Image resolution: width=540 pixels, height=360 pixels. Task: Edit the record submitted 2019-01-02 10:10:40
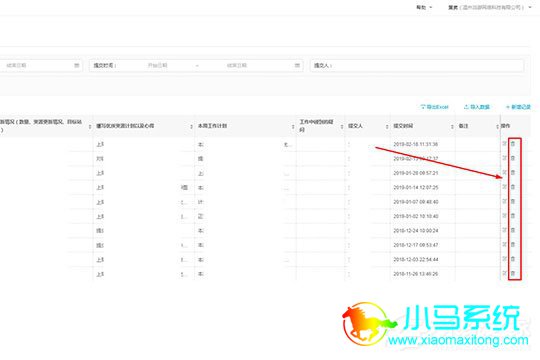(505, 216)
